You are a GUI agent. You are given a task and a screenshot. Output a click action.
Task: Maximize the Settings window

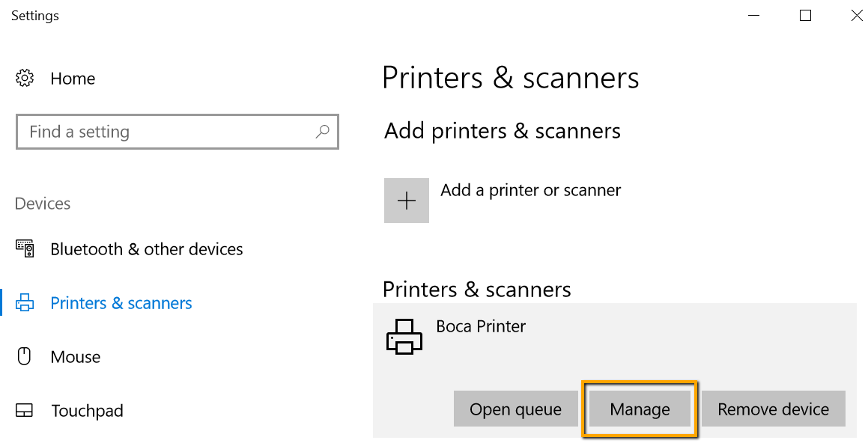[x=805, y=16]
